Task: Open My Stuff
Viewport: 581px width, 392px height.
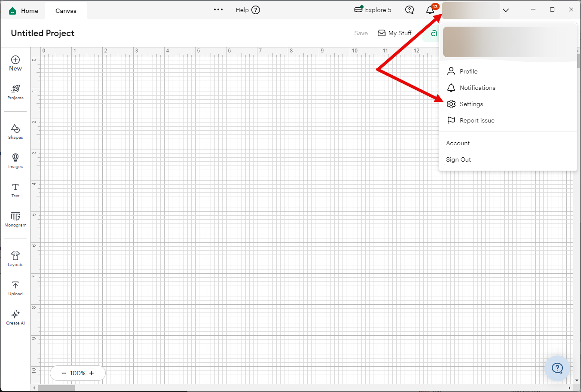Action: 394,33
